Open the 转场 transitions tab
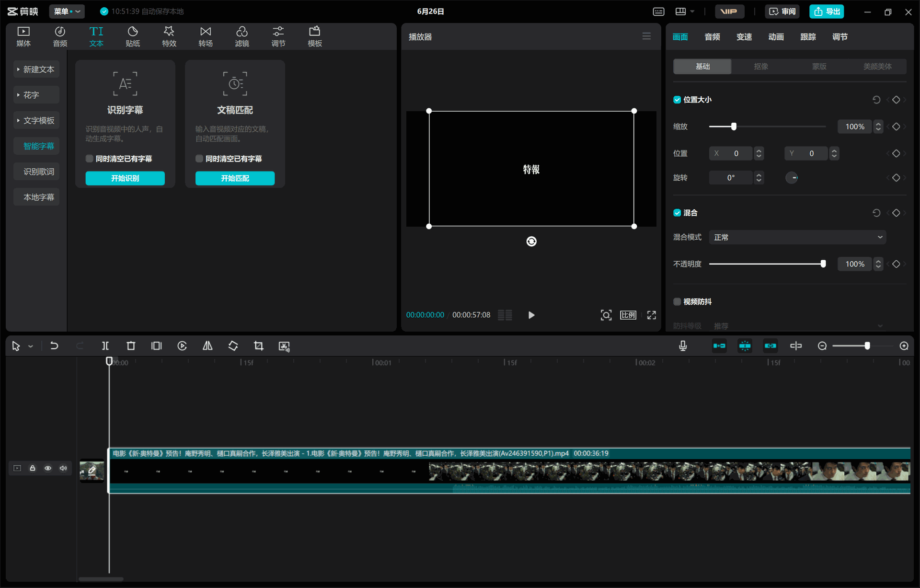The image size is (920, 588). pyautogui.click(x=206, y=37)
